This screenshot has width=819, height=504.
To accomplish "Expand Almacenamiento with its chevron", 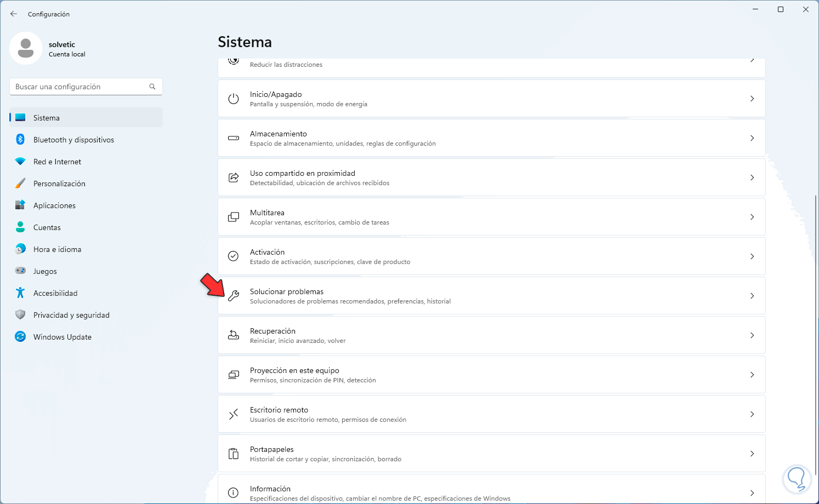I will tap(752, 138).
